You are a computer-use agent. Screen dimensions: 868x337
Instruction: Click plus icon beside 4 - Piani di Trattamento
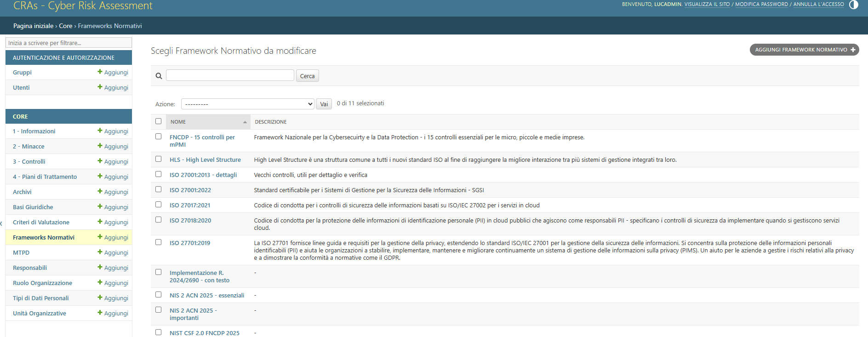pyautogui.click(x=100, y=176)
